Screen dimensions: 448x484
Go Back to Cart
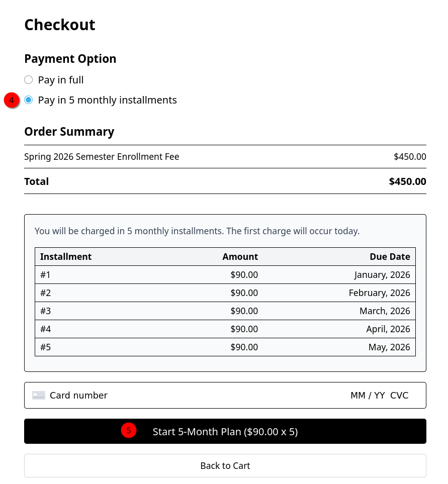225,465
